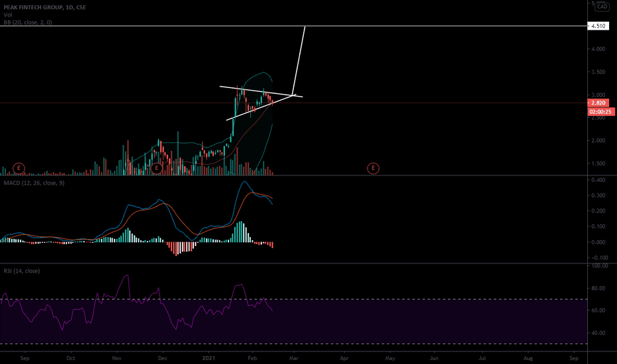
Task: Click the 2.000 price axis label
Action: click(598, 140)
